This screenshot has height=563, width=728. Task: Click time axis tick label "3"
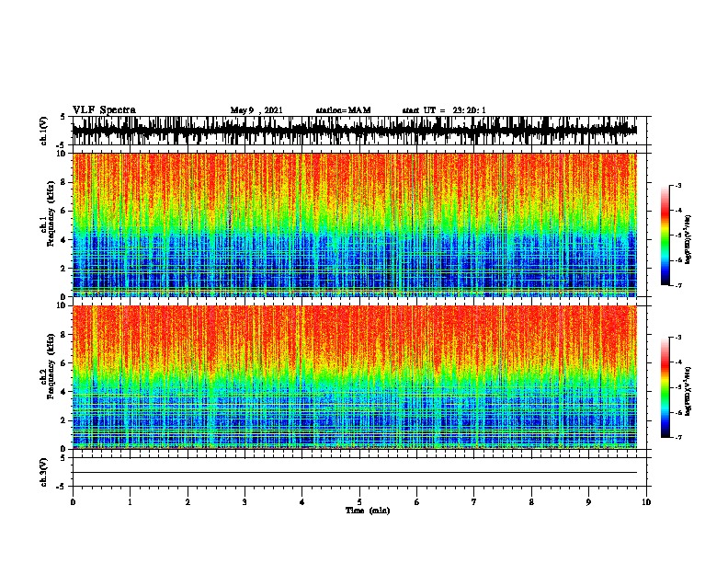(245, 502)
